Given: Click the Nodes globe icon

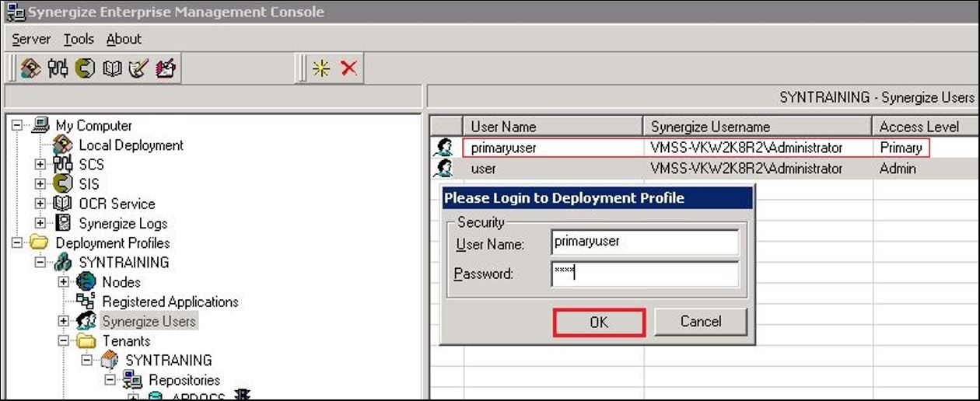Looking at the screenshot, I should pos(86,282).
